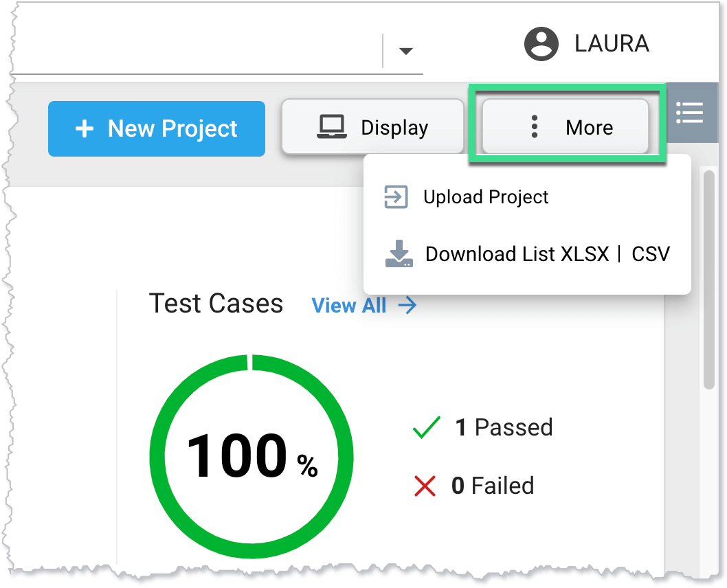Click the Upload Project icon

395,196
